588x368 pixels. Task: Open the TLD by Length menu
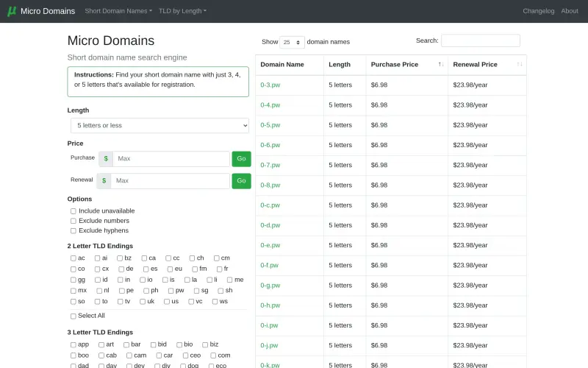[182, 11]
